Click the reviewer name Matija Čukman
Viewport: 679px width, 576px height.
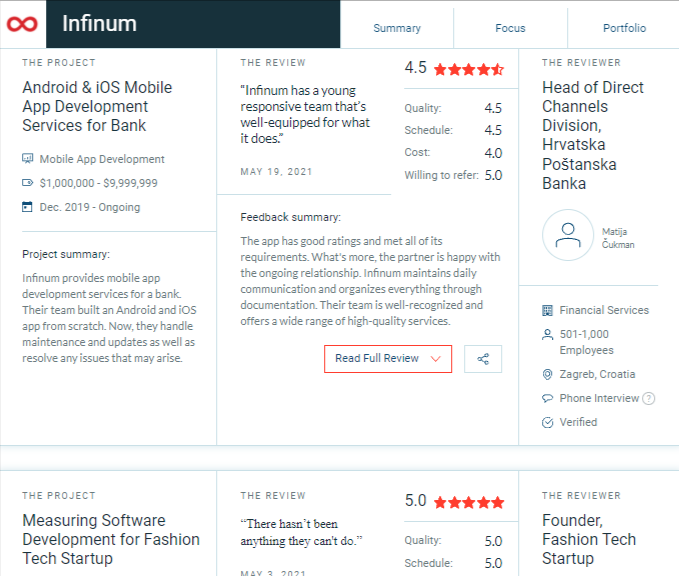point(618,238)
